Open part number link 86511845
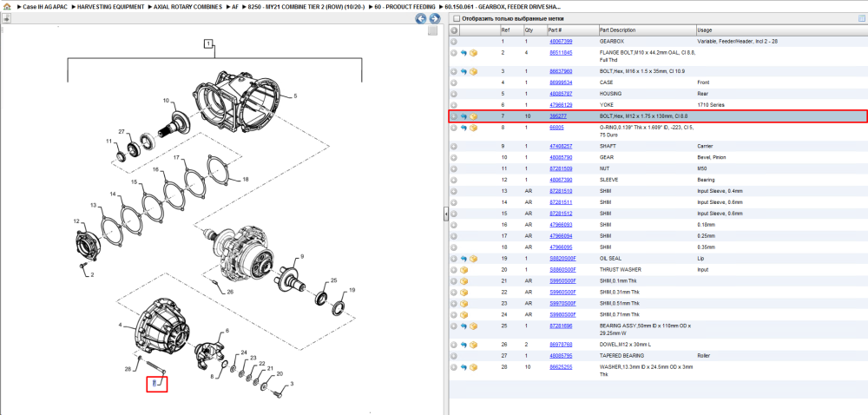This screenshot has width=868, height=415. (561, 53)
